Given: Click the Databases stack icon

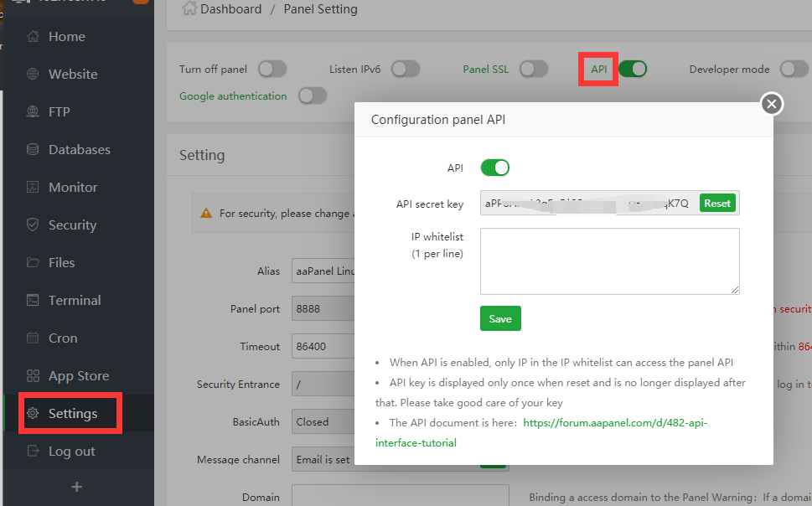Looking at the screenshot, I should coord(33,150).
